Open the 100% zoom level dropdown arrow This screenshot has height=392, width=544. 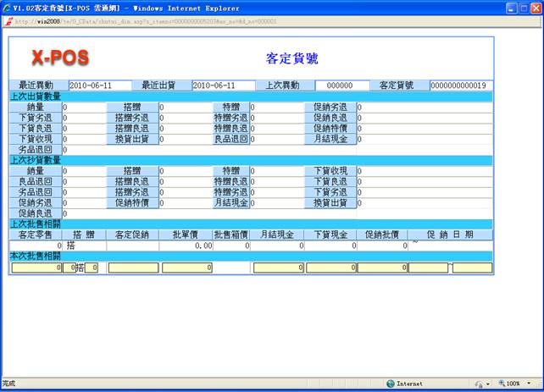pos(528,384)
